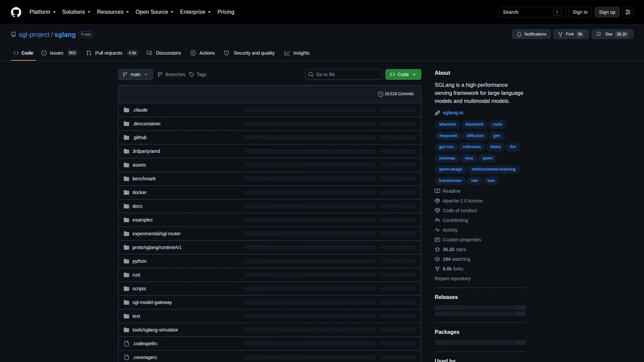The image size is (644, 362).
Task: Open the Issues tab
Action: pyautogui.click(x=59, y=53)
